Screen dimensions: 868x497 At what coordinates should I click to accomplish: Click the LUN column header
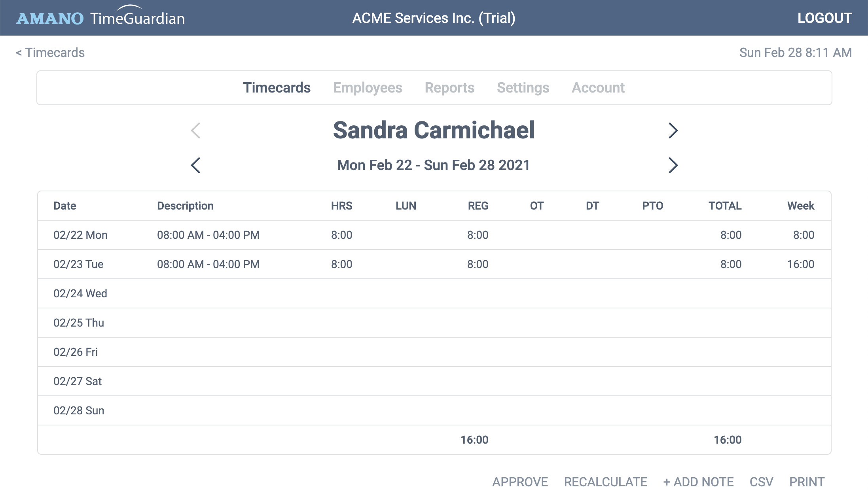point(406,206)
